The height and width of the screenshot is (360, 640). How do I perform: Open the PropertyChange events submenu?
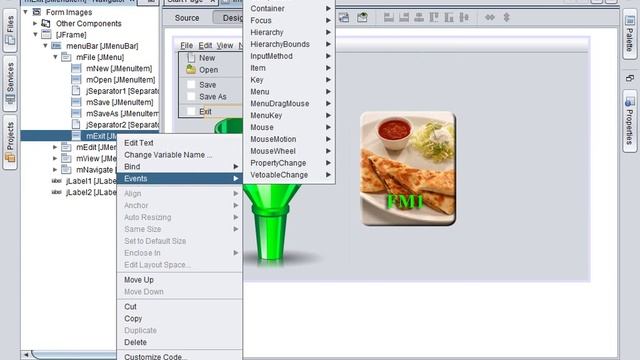[289, 162]
